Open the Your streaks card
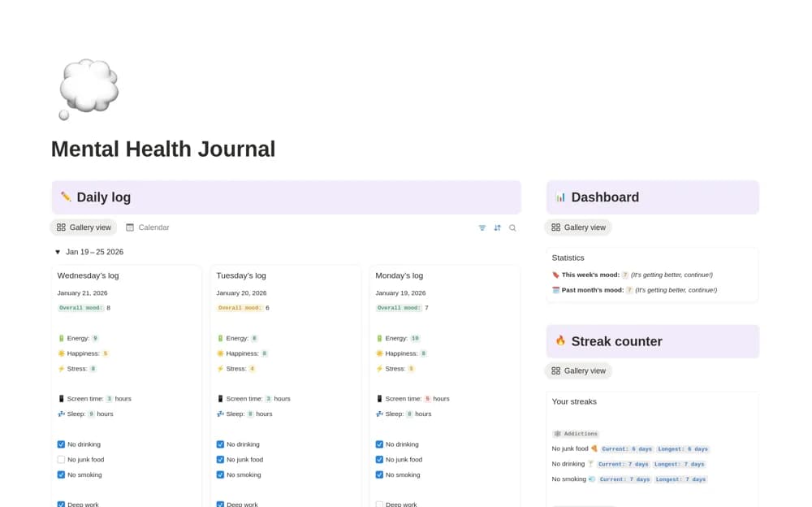The width and height of the screenshot is (812, 507). [x=652, y=449]
